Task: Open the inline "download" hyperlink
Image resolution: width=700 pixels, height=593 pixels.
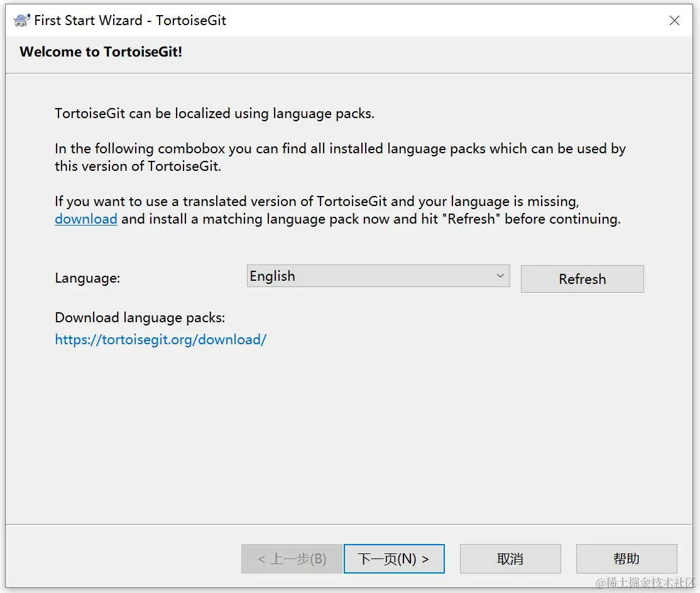Action: (x=86, y=219)
